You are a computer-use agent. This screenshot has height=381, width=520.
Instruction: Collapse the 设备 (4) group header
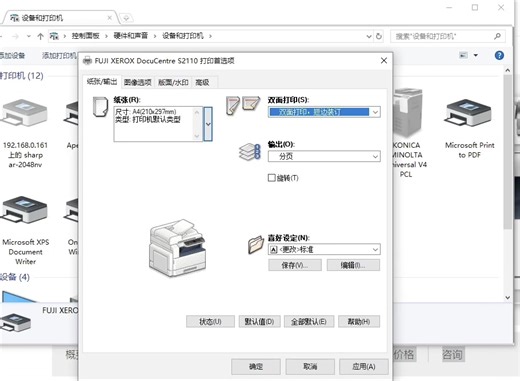click(15, 277)
